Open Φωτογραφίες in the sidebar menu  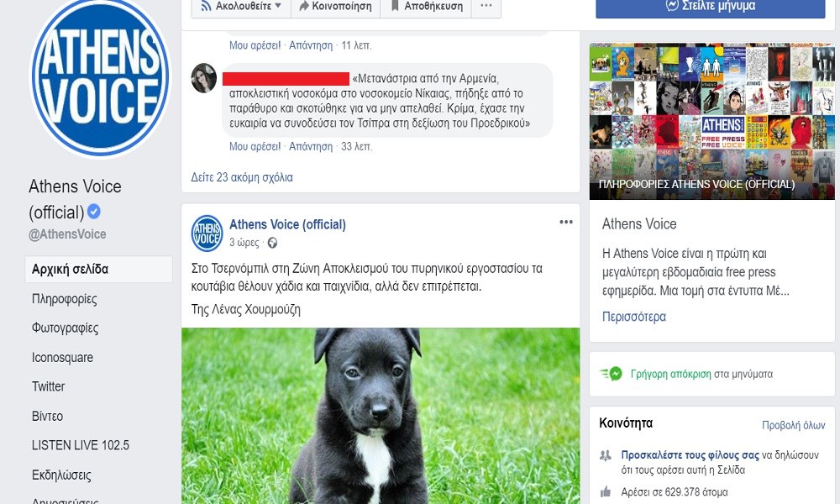65,328
